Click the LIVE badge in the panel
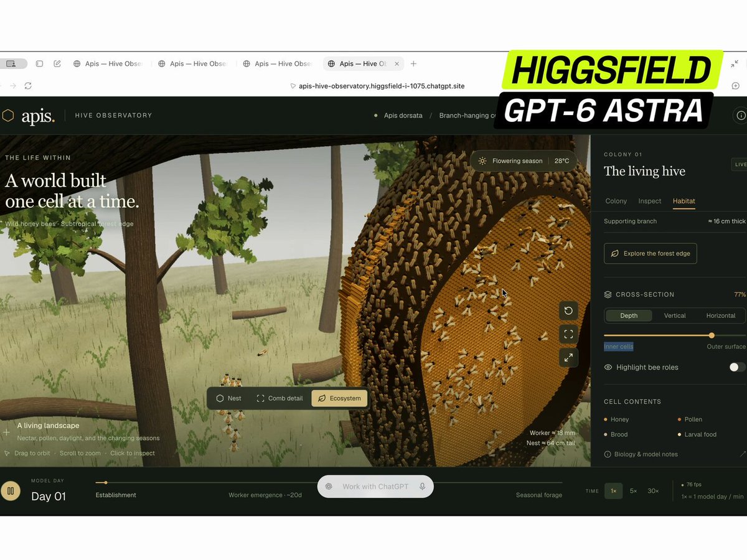The image size is (747, 560). click(x=740, y=165)
